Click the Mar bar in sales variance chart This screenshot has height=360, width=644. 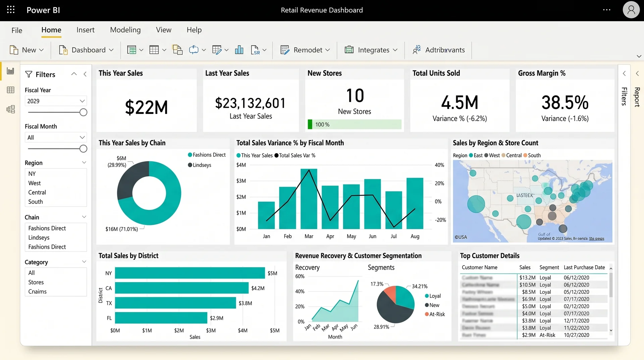pos(309,199)
